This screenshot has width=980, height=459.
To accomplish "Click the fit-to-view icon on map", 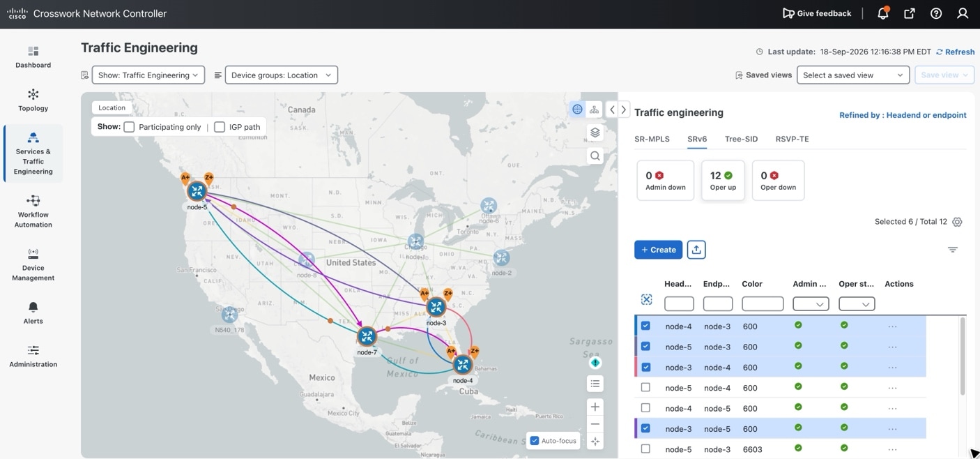I will (x=595, y=442).
